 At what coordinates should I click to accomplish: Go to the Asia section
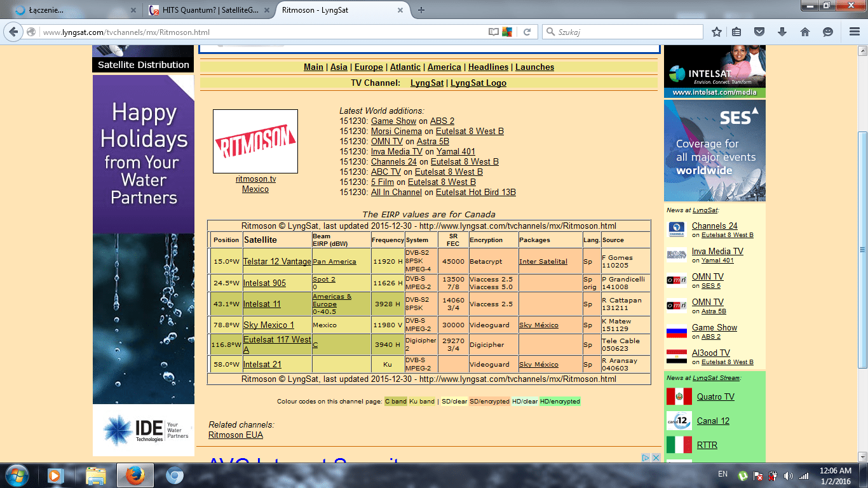339,67
